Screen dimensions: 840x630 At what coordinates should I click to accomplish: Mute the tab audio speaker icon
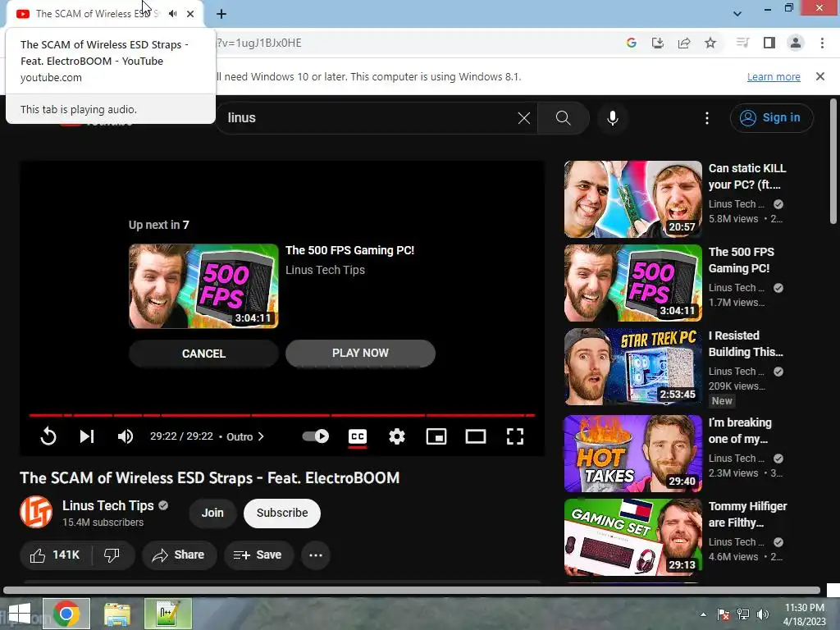(x=172, y=14)
